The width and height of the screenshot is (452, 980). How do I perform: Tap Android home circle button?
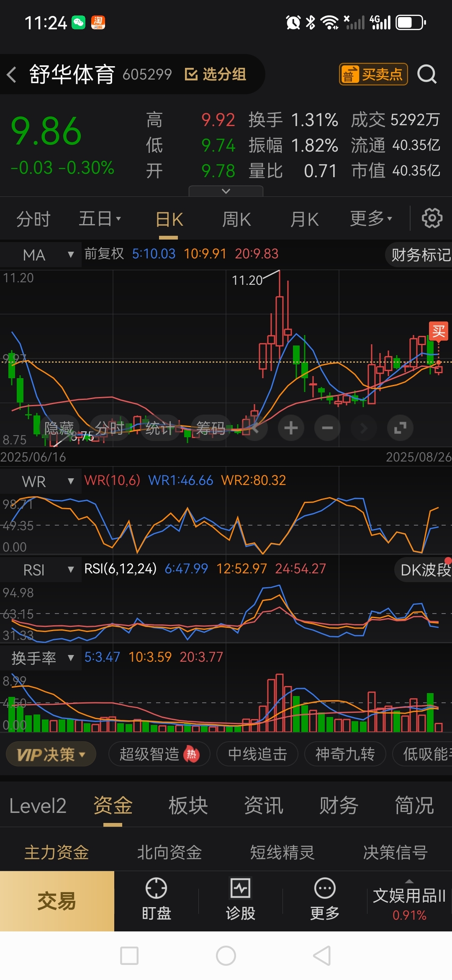(x=226, y=956)
